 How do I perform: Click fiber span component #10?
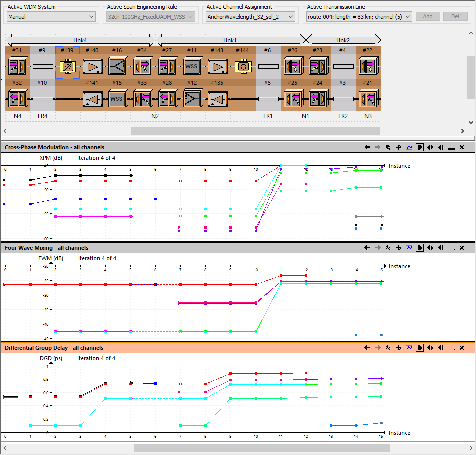tap(43, 99)
